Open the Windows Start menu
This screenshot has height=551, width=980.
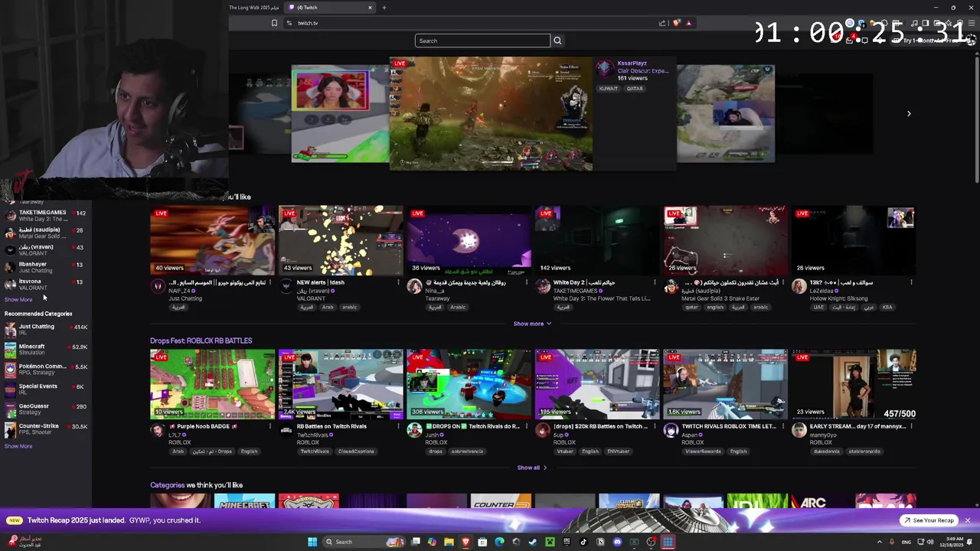coord(312,542)
